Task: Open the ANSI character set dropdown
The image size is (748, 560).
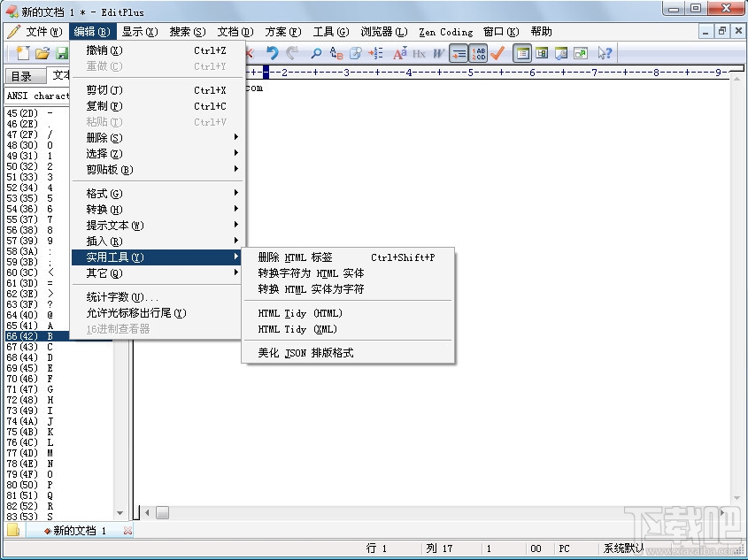Action: [35, 96]
